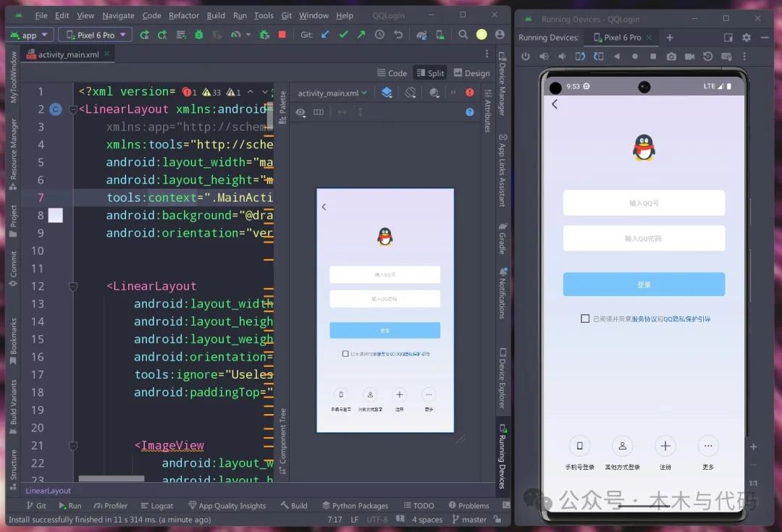Select the Pixel 6 Pro running device tab
Image resolution: width=782 pixels, height=532 pixels.
pos(622,38)
